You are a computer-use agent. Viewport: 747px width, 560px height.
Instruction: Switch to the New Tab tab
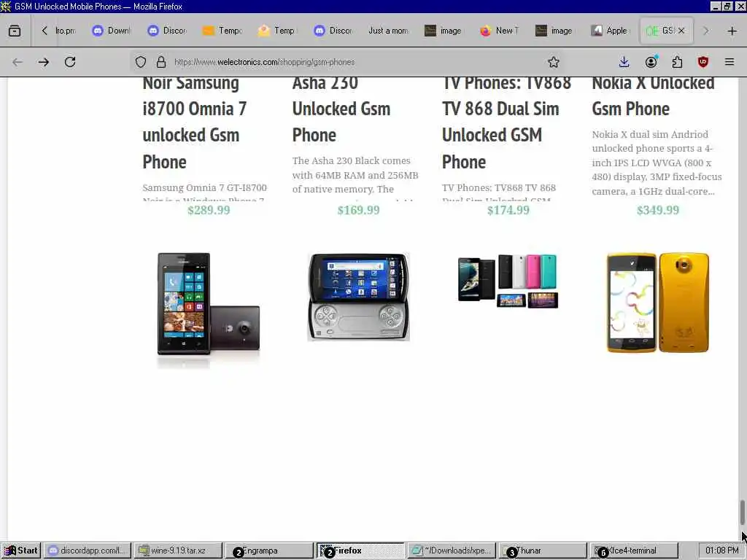[x=500, y=31]
